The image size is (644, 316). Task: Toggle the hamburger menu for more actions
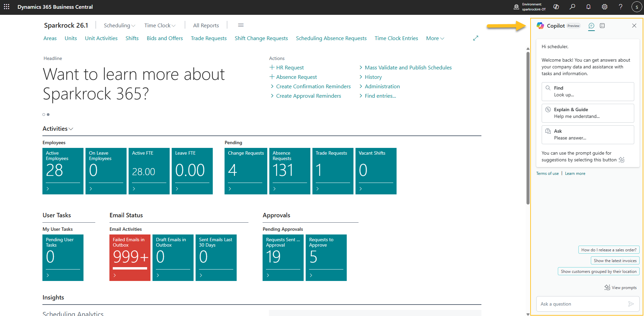click(241, 25)
